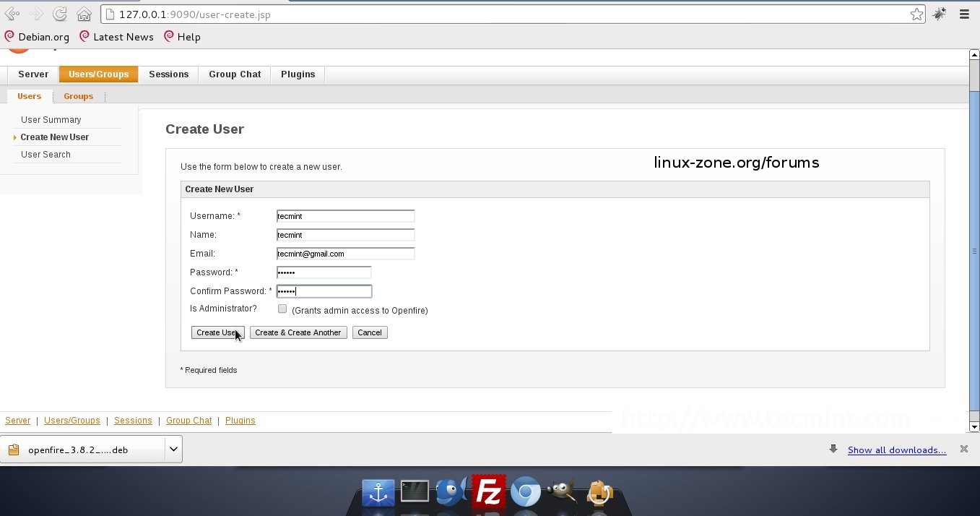Click the page scrollbar down arrow
Screen dimensions: 980x516
974,427
